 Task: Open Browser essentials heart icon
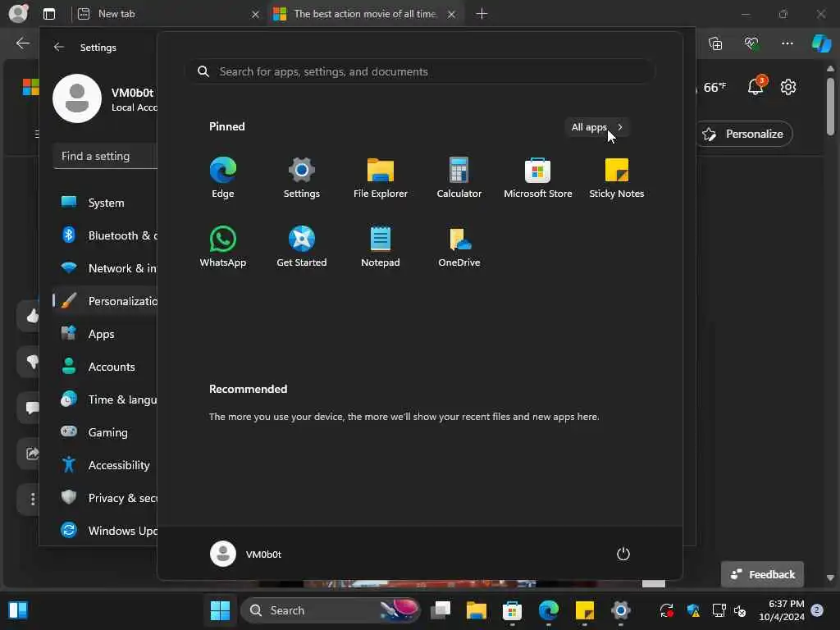click(x=751, y=43)
